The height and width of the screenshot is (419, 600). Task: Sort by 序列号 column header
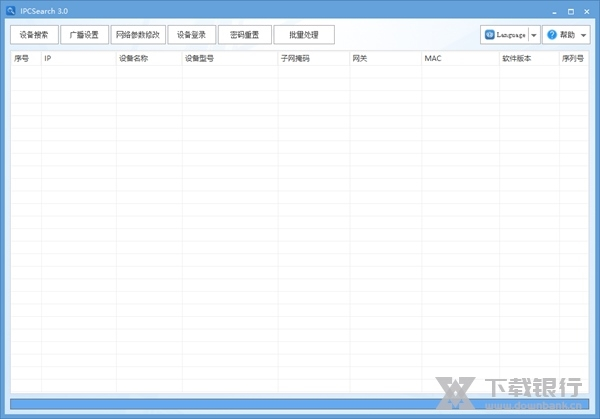click(x=574, y=59)
